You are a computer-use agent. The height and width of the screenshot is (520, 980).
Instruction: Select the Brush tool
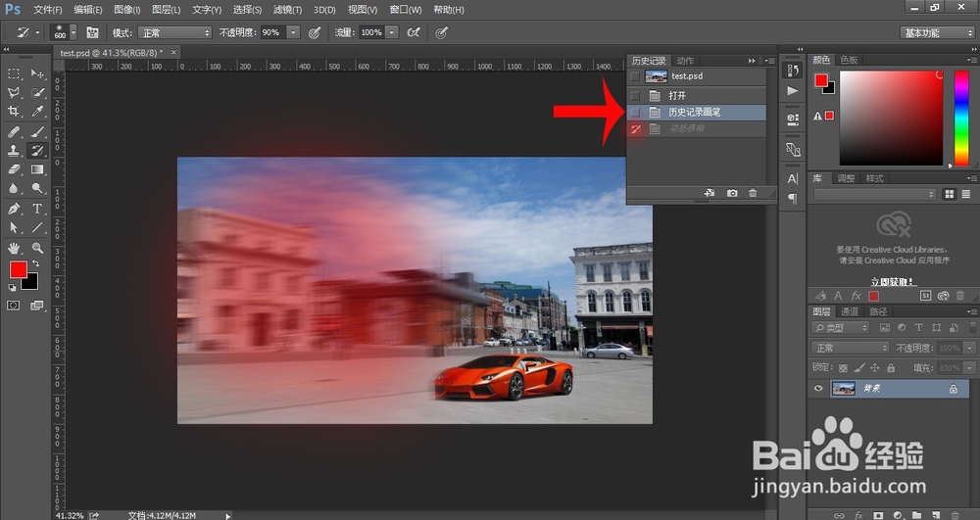[x=37, y=132]
